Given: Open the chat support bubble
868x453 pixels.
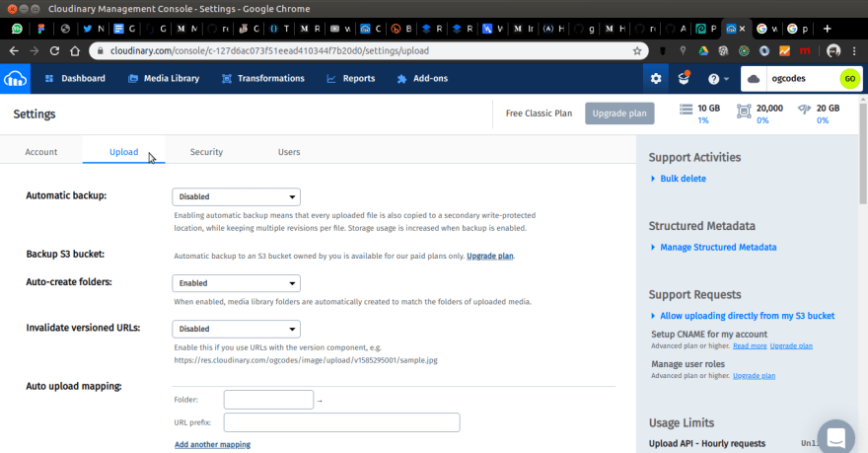Looking at the screenshot, I should pyautogui.click(x=835, y=438).
